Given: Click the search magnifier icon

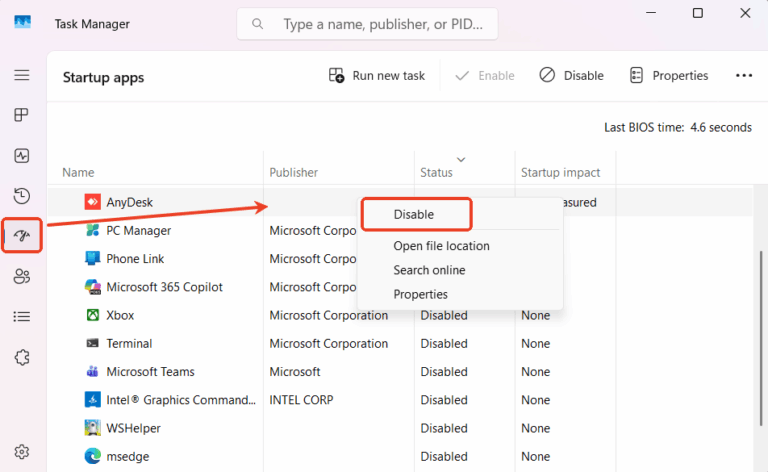Looking at the screenshot, I should pyautogui.click(x=258, y=24).
